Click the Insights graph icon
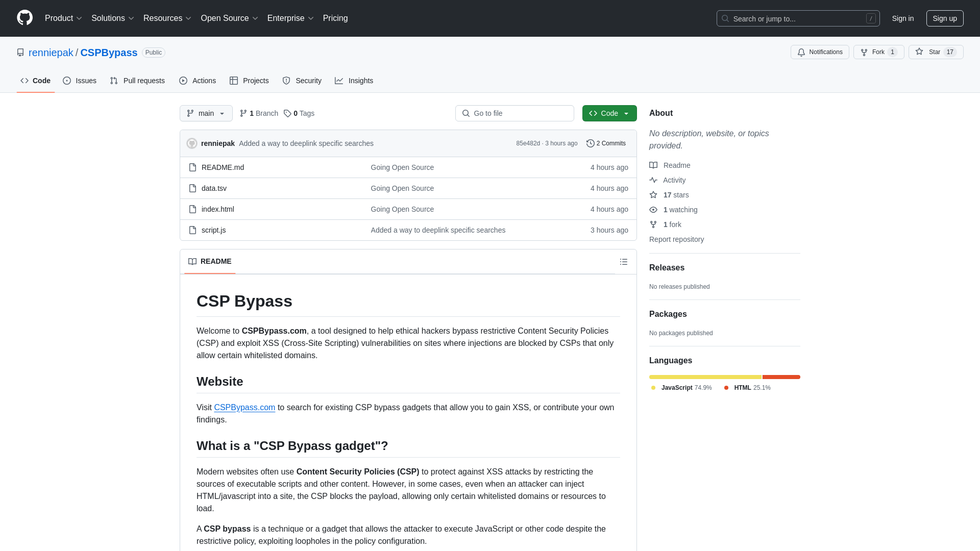 [x=339, y=81]
